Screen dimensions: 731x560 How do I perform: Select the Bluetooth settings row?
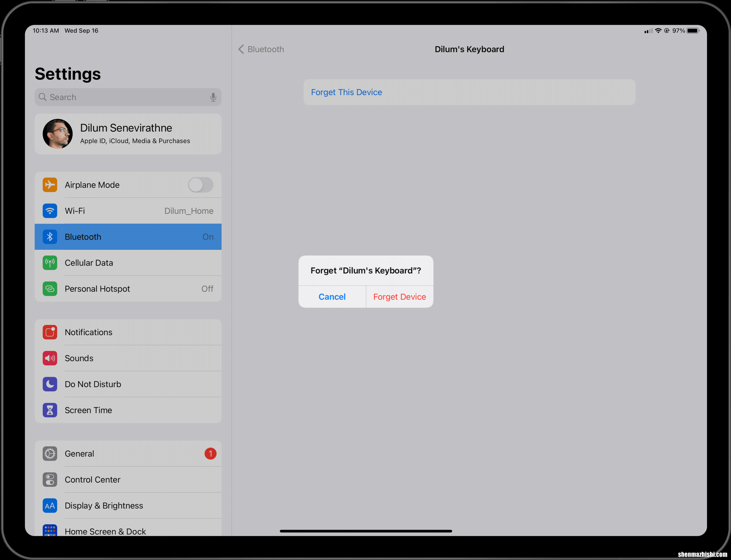point(128,237)
